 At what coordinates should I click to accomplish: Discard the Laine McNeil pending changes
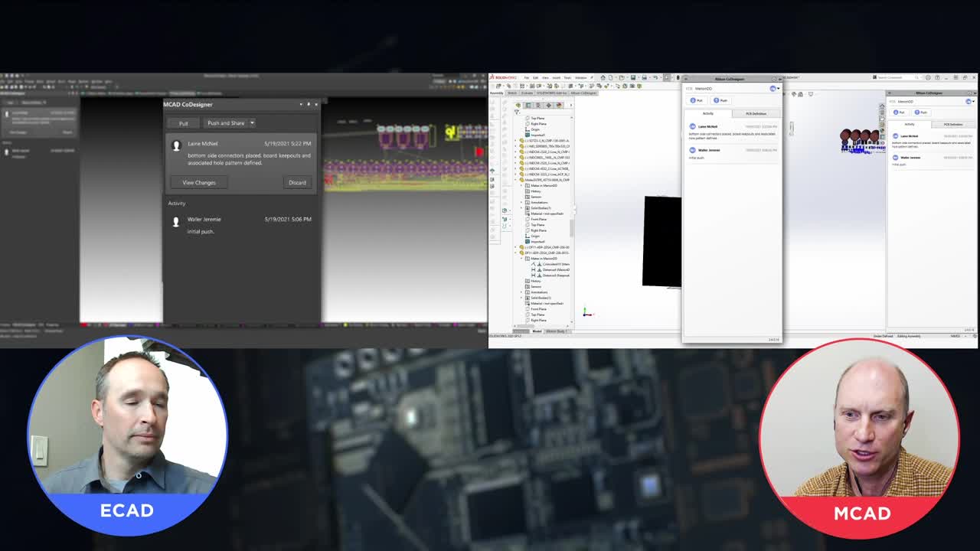coord(297,183)
